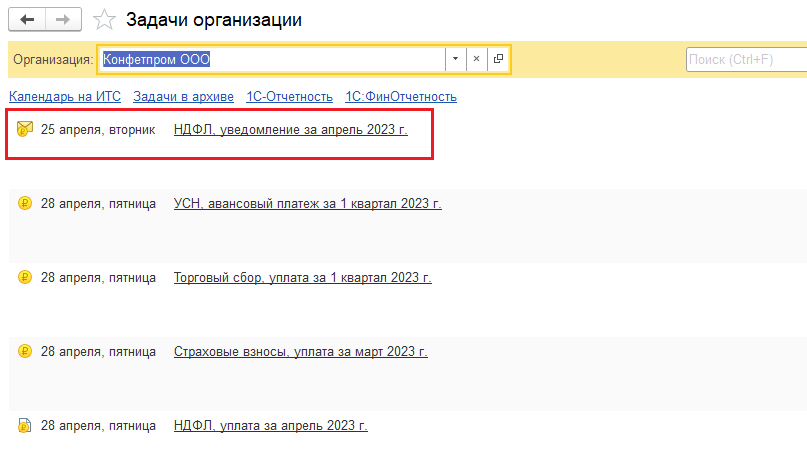Open the selected organization card icon
This screenshot has height=464, width=807.
coord(498,59)
